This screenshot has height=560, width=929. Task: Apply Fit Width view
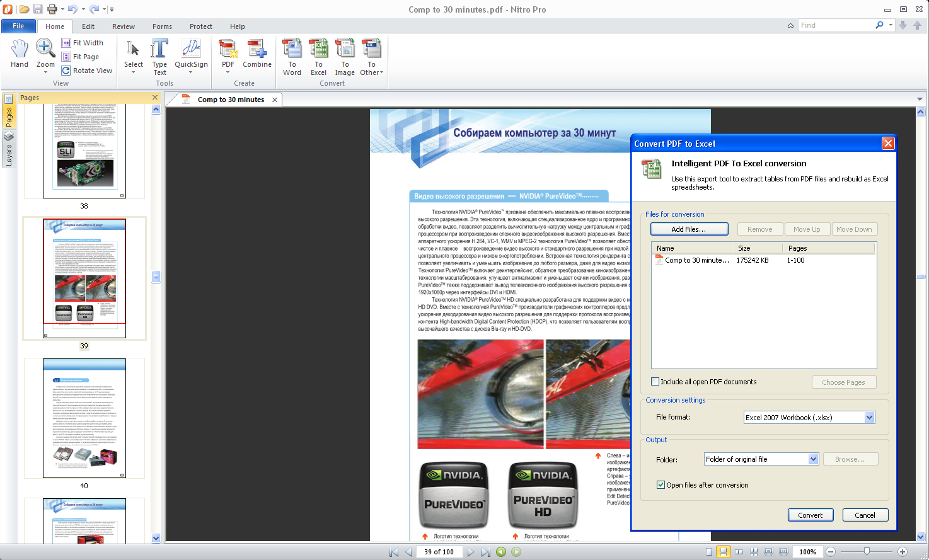pyautogui.click(x=82, y=43)
